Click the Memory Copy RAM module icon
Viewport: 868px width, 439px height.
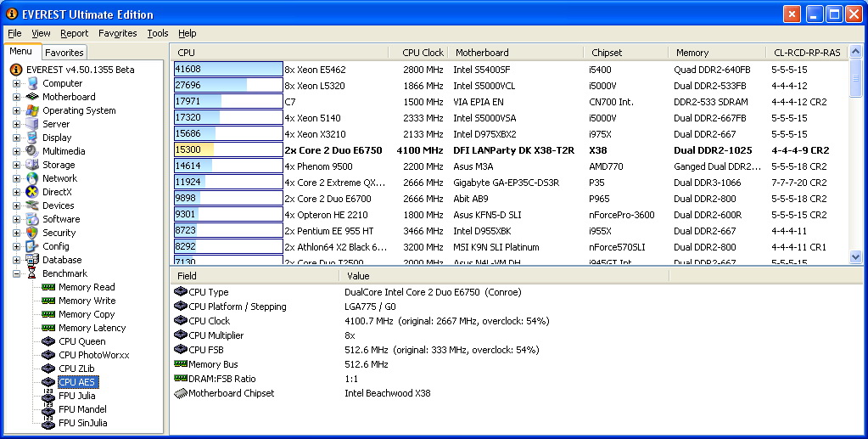[x=48, y=314]
